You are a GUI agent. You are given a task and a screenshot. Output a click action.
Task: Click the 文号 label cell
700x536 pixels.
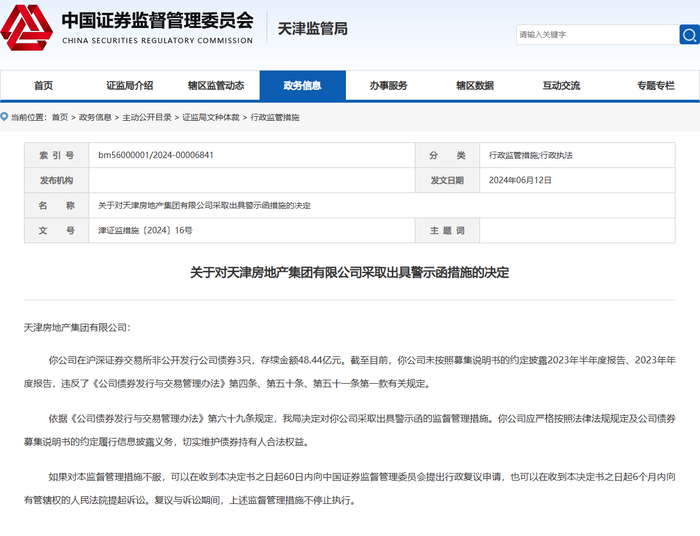pyautogui.click(x=56, y=230)
